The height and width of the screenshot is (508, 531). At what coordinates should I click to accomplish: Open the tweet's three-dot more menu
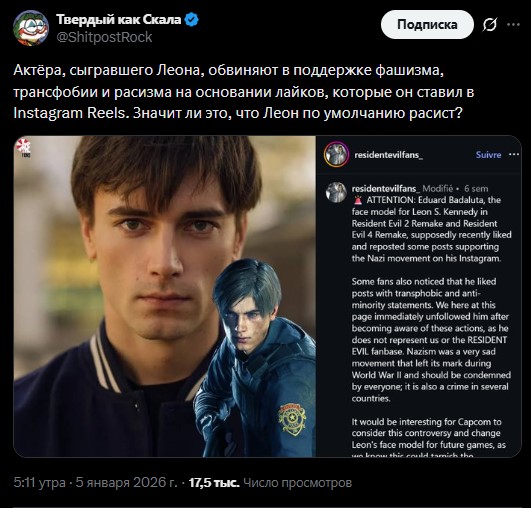click(513, 24)
